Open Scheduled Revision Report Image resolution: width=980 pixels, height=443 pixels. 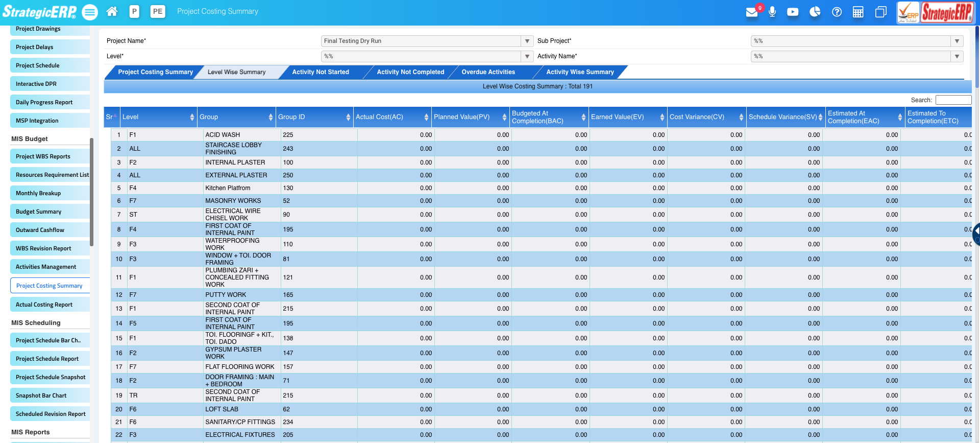pos(50,414)
